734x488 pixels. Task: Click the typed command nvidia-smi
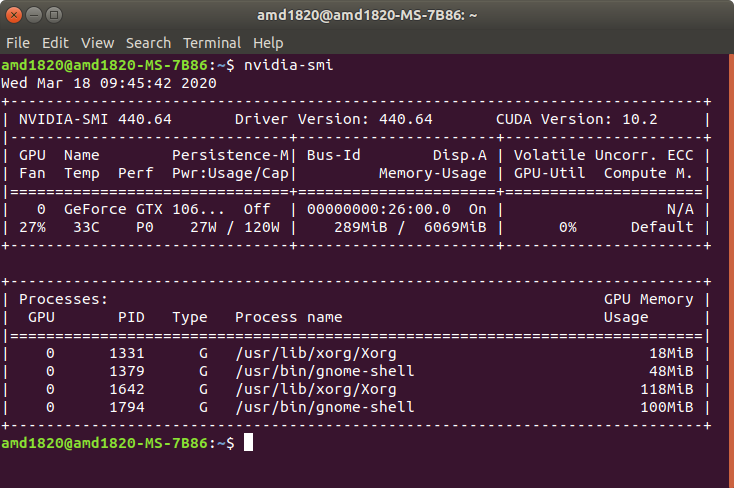click(288, 65)
